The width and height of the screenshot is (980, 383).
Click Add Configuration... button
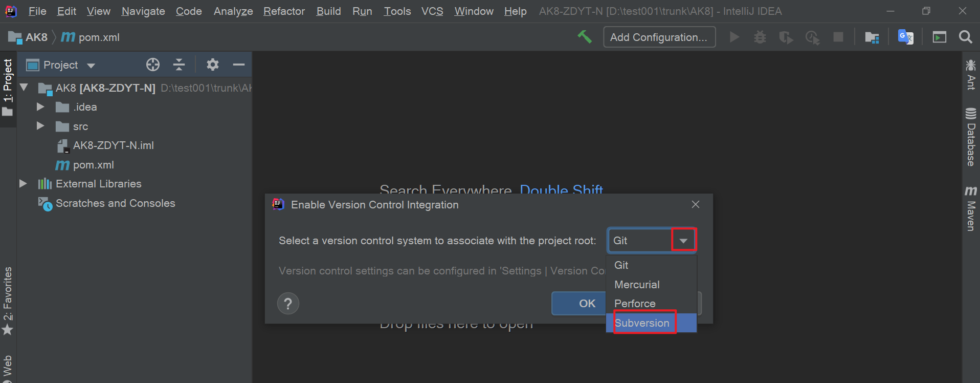click(x=659, y=37)
